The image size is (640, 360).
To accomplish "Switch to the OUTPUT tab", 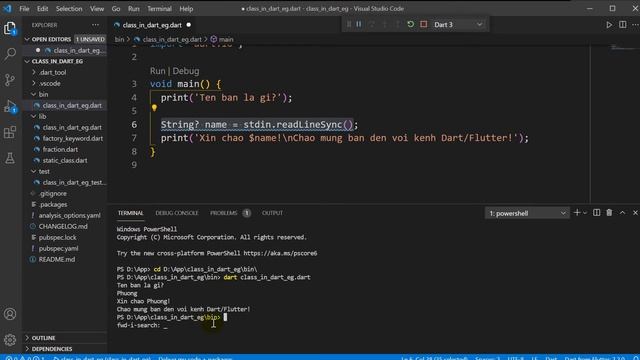I will tap(272, 213).
